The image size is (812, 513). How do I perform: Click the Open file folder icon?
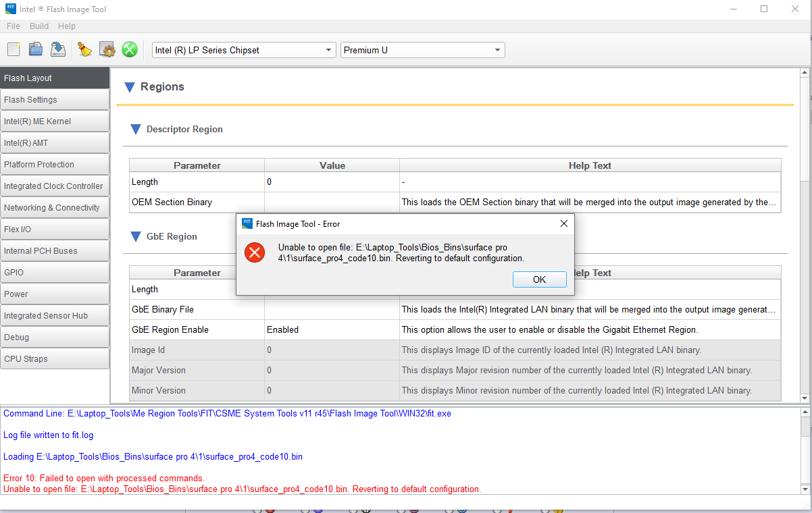tap(36, 49)
